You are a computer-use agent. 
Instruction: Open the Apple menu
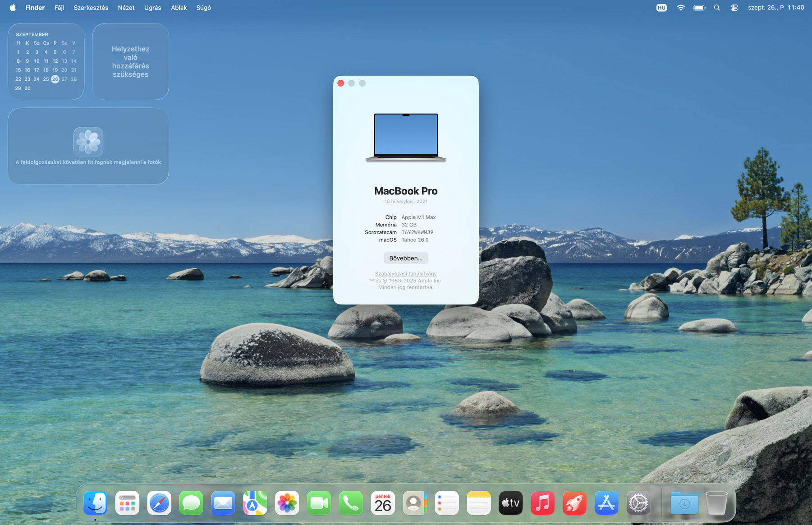(x=13, y=8)
